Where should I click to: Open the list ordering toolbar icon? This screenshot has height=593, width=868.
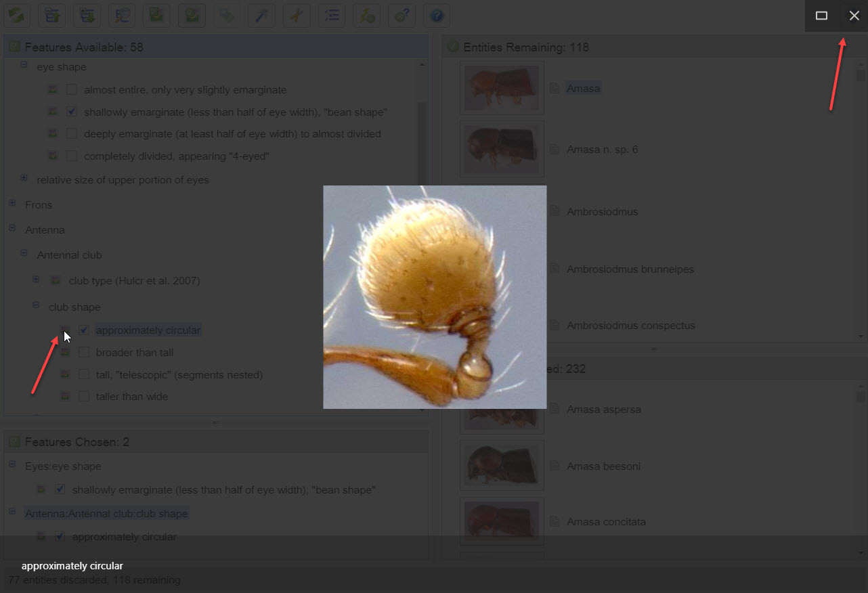coord(332,16)
